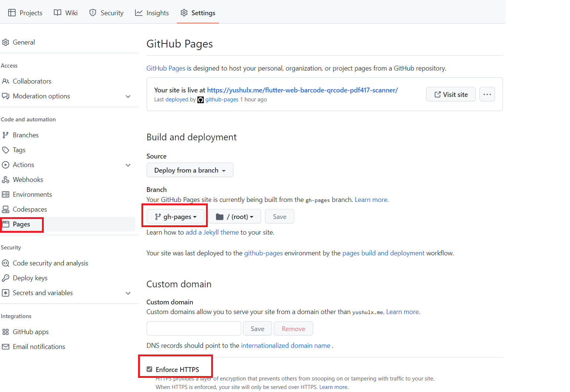This screenshot has width=570, height=392.
Task: Toggle the Enforce HTTPS checkbox
Action: [150, 369]
